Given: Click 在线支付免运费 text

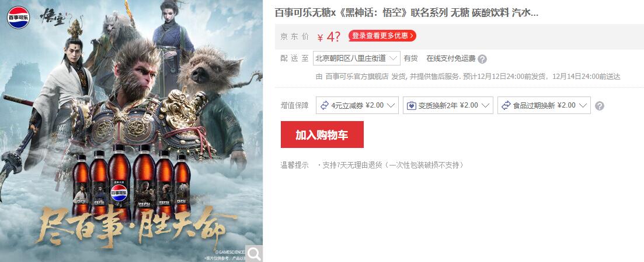Looking at the screenshot, I should 451,58.
